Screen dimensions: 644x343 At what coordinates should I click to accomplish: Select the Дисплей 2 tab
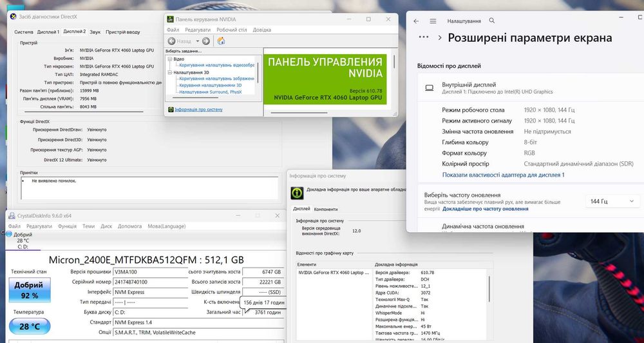coord(74,31)
